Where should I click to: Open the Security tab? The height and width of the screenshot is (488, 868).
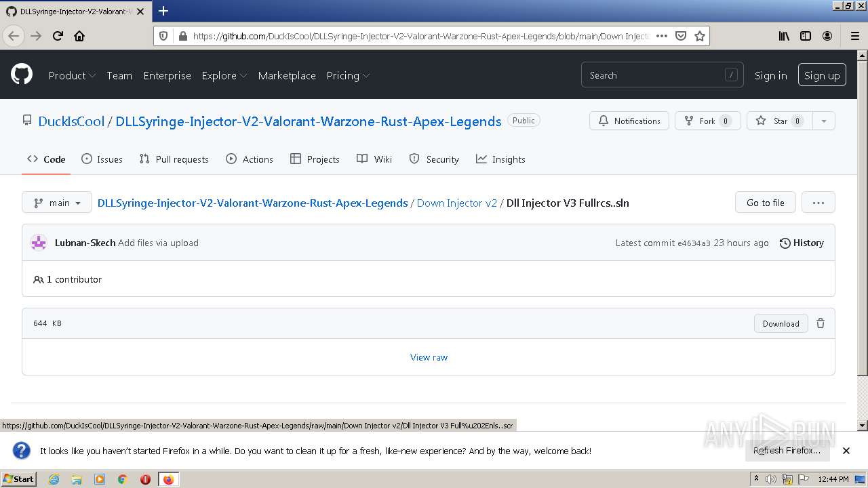click(x=434, y=159)
